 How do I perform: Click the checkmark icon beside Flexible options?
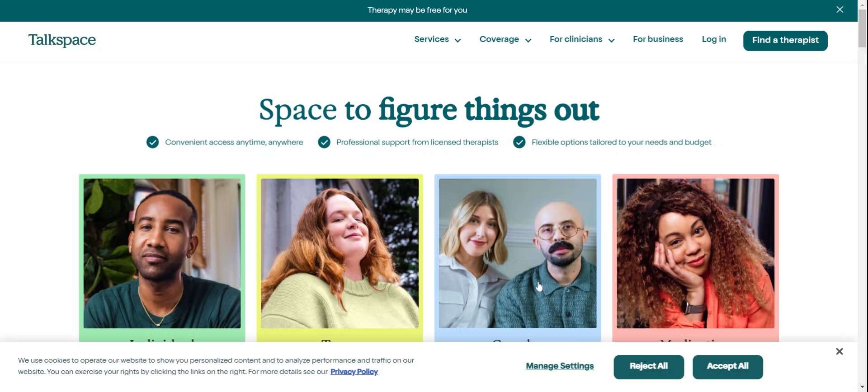[519, 142]
